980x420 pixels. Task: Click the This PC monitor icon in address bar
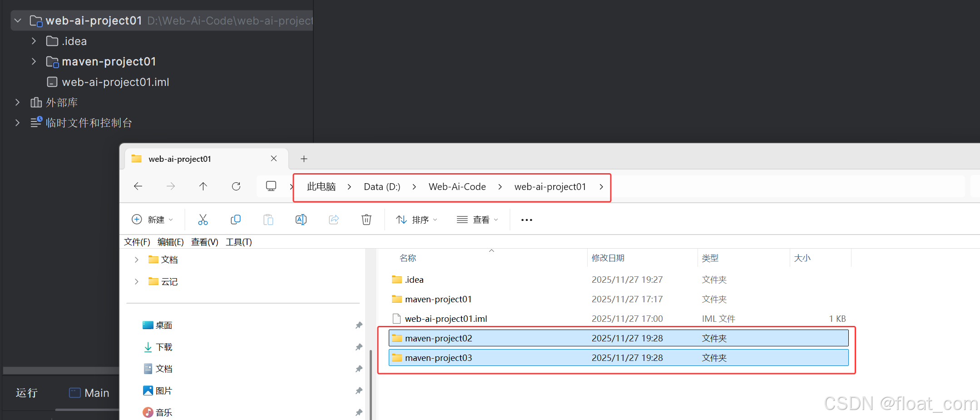tap(271, 186)
